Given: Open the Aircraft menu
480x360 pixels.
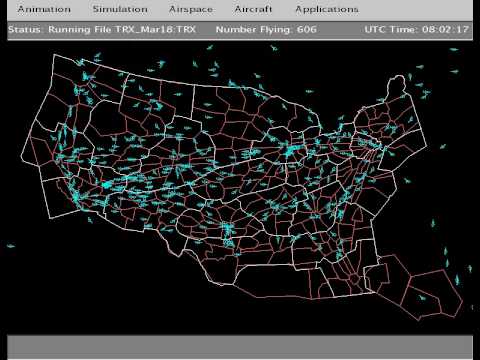Looking at the screenshot, I should 253,9.
